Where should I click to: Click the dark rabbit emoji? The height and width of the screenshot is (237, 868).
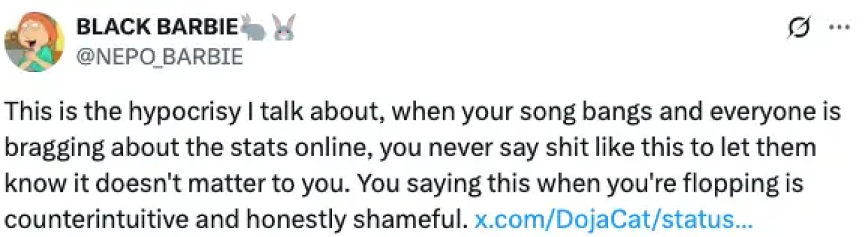click(253, 27)
